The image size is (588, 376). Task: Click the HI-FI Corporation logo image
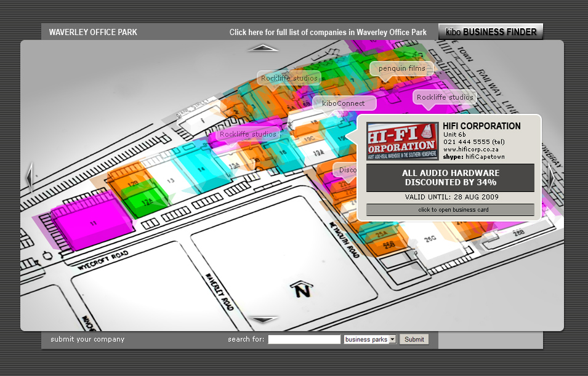(x=403, y=141)
